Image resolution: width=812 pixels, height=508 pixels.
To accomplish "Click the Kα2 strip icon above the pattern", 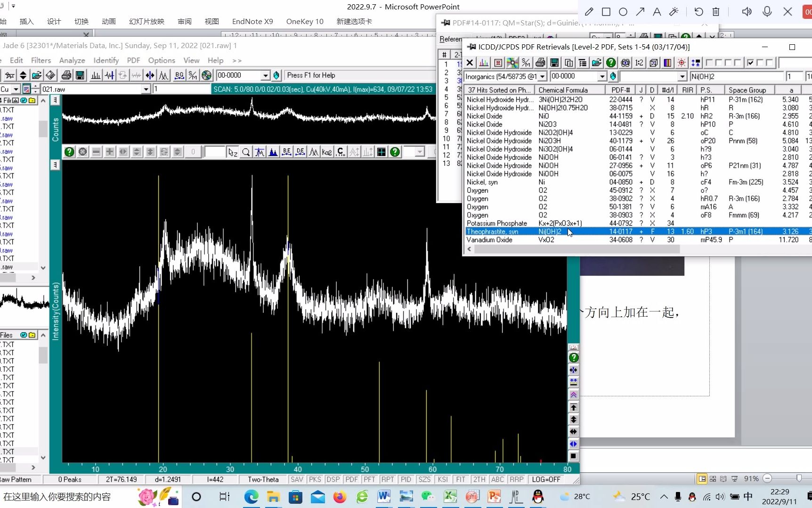I will (x=327, y=152).
